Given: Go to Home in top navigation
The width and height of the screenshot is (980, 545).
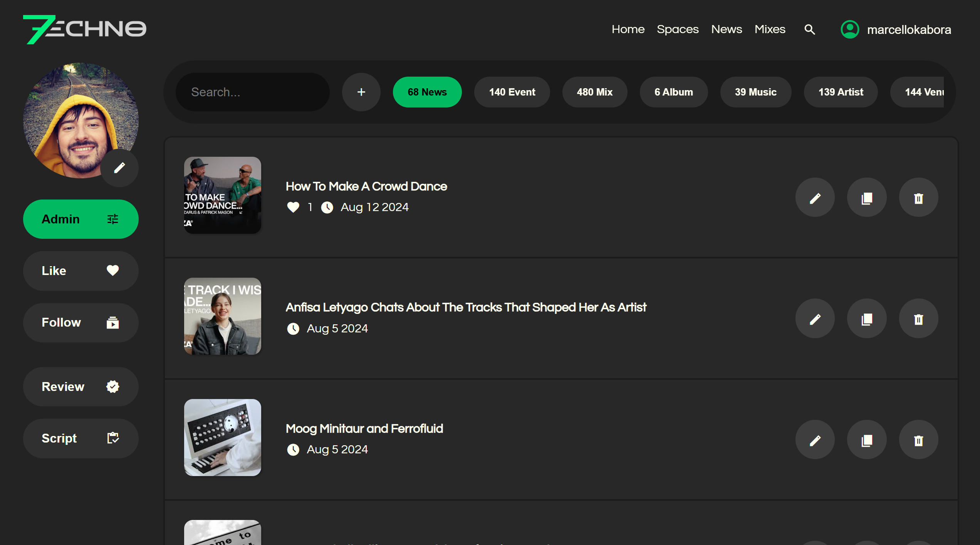Looking at the screenshot, I should point(628,29).
